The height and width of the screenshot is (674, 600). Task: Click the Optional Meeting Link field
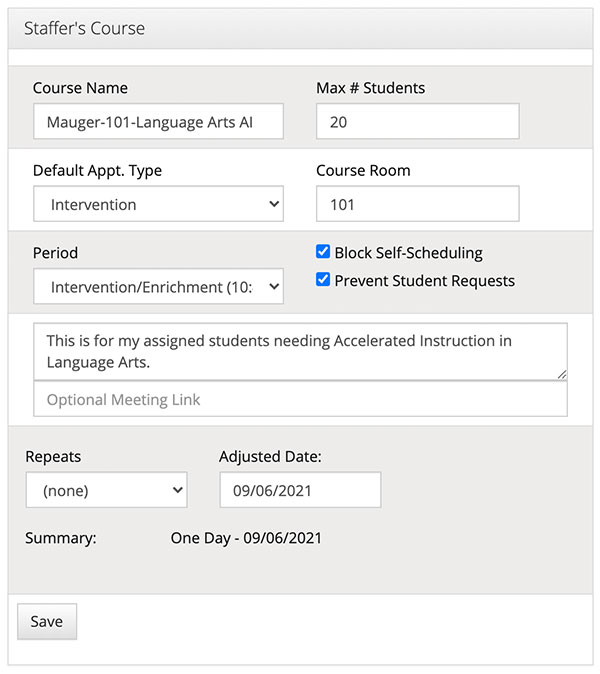tap(300, 399)
